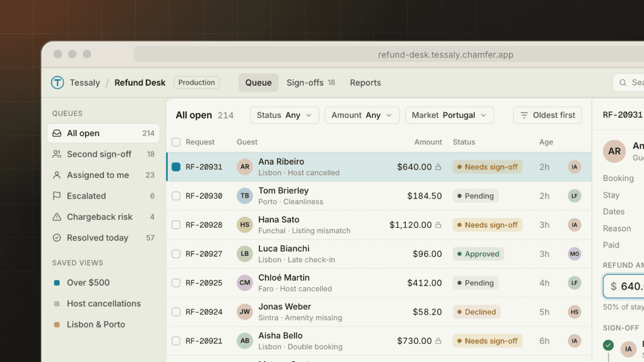Click the Chargeback risk warning icon
Screen dimensions: 644x362
click(x=57, y=217)
